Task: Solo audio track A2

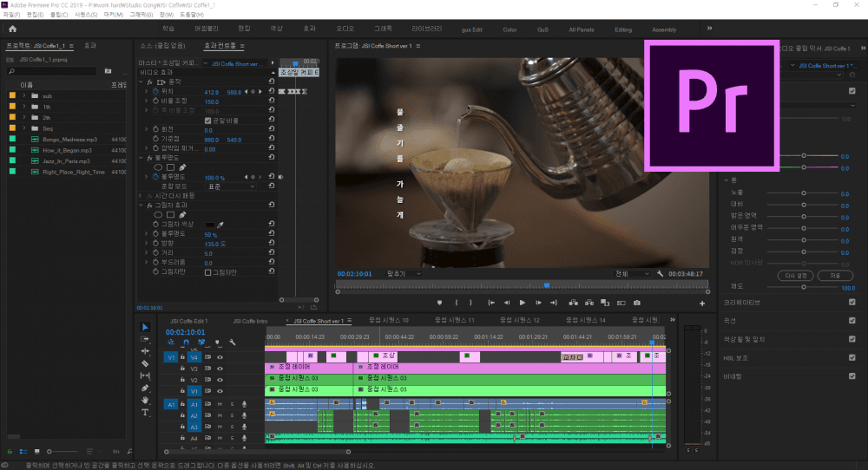Action: (232, 415)
